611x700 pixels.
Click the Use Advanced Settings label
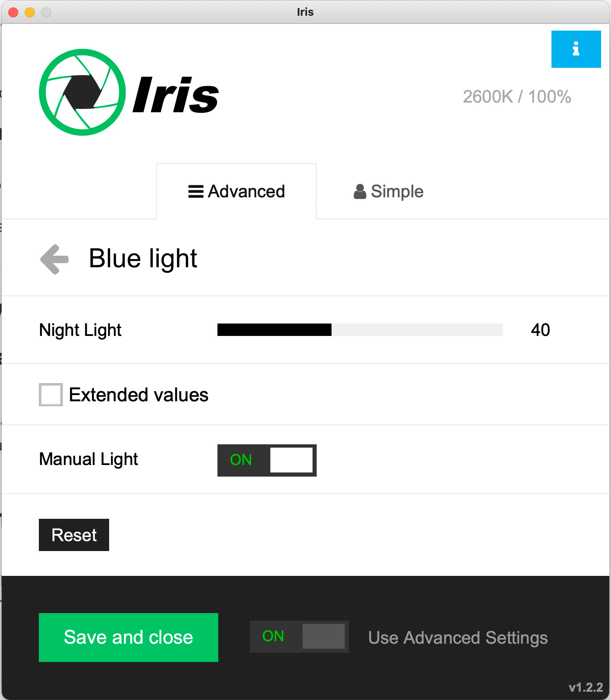[x=458, y=638]
